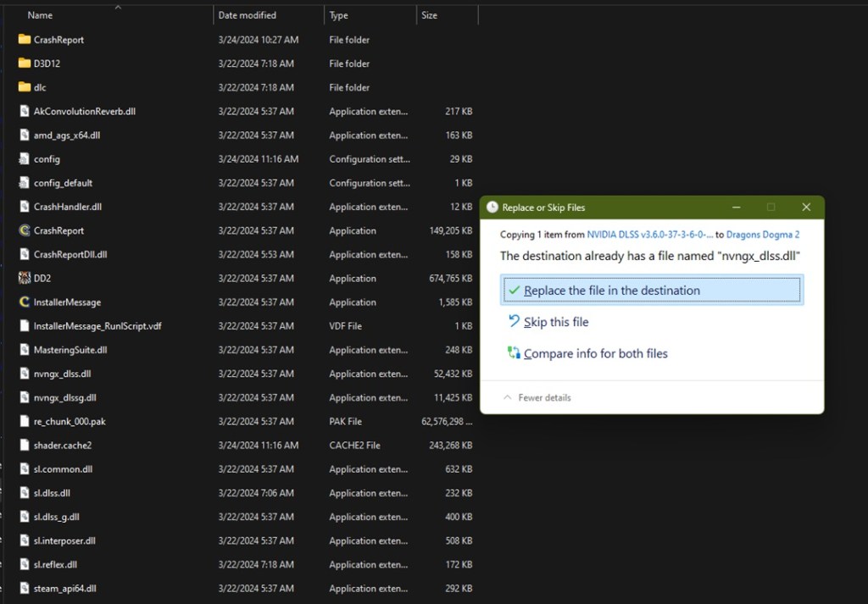Image resolution: width=868 pixels, height=604 pixels.
Task: Select the nvngx_dlss.dll file icon
Action: click(x=24, y=374)
